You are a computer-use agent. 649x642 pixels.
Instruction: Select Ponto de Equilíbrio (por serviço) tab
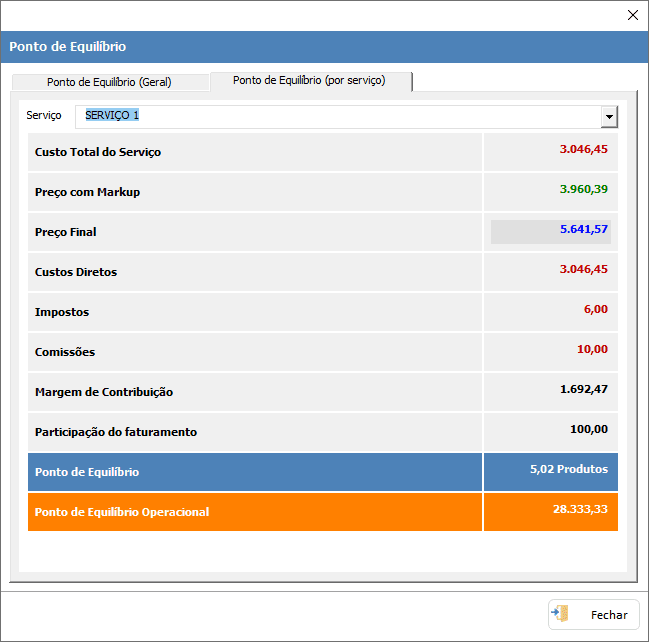(x=311, y=81)
